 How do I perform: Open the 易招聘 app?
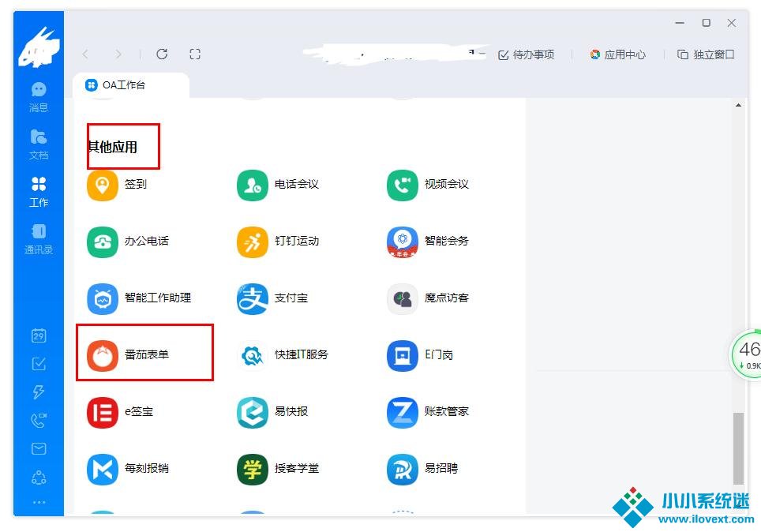pos(422,469)
